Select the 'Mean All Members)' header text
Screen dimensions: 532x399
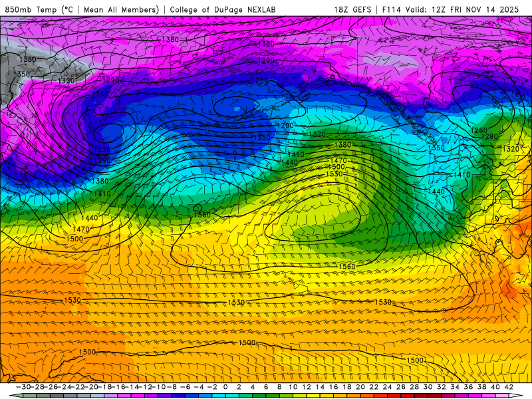click(x=121, y=9)
